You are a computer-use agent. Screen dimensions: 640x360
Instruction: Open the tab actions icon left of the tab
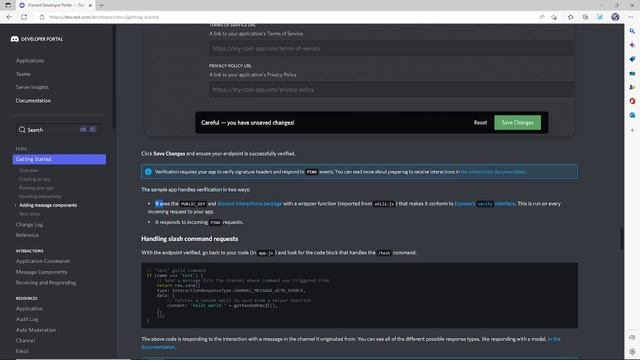coord(8,5)
